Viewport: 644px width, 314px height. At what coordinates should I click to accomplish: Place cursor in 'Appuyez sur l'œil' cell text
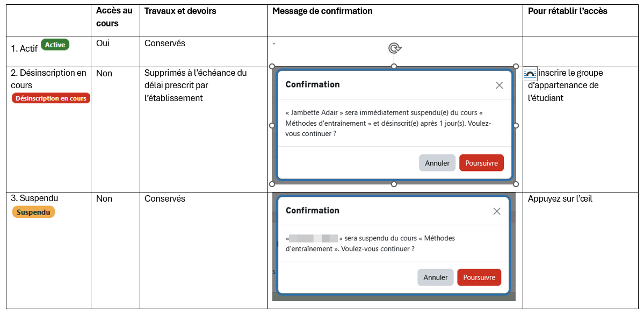point(560,199)
